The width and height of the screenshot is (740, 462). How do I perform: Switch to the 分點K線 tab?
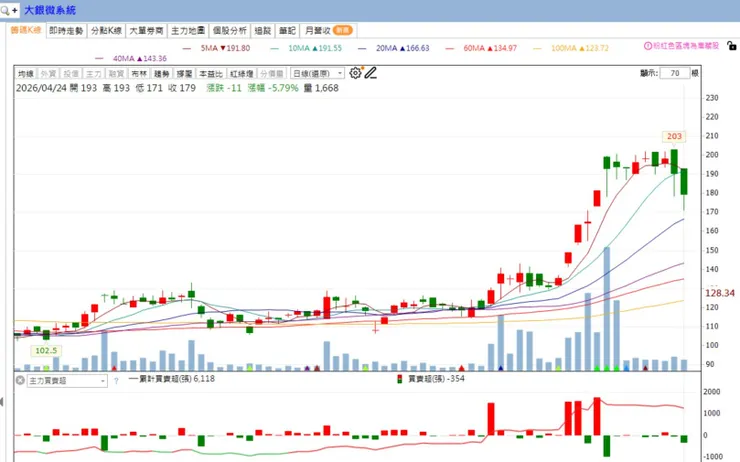pyautogui.click(x=106, y=31)
